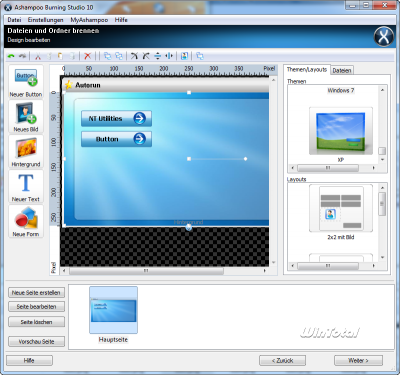Open the Einstellungen menu

click(x=45, y=20)
